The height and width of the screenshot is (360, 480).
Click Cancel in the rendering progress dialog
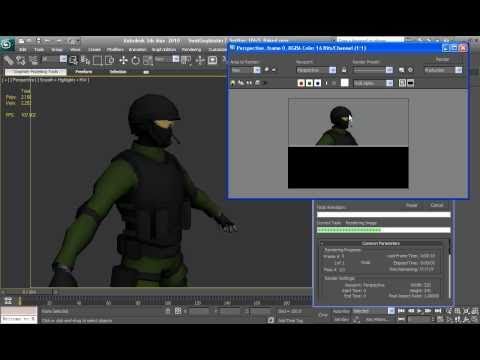tap(437, 205)
